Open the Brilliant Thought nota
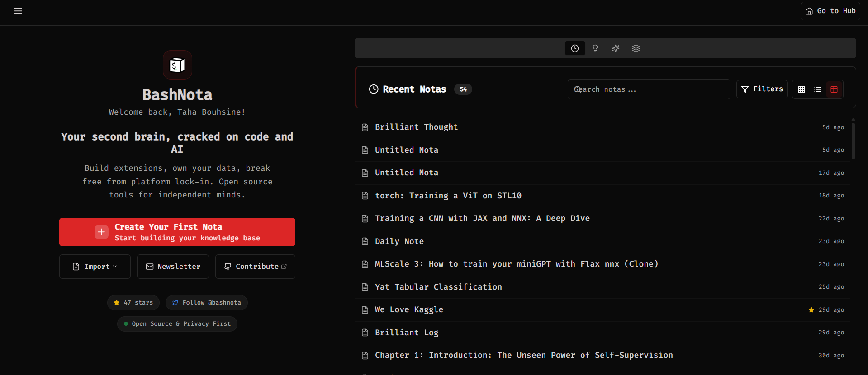This screenshot has width=868, height=375. (416, 127)
